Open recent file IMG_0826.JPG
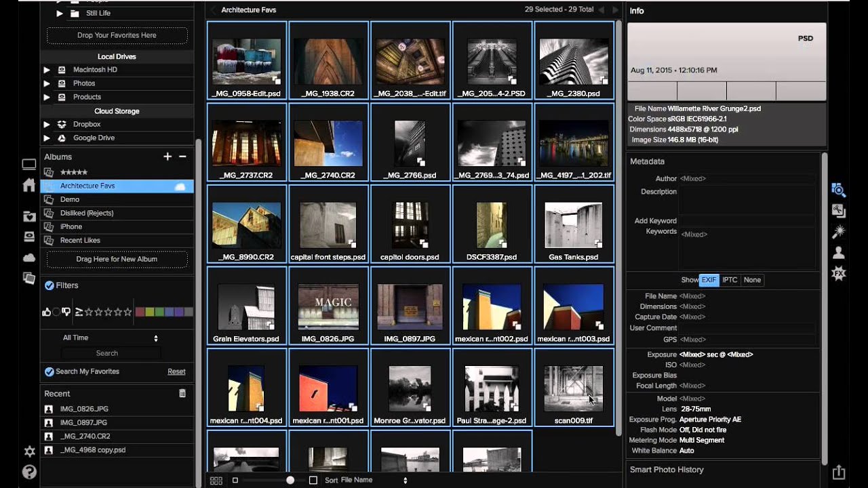The height and width of the screenshot is (488, 868). coord(117,409)
